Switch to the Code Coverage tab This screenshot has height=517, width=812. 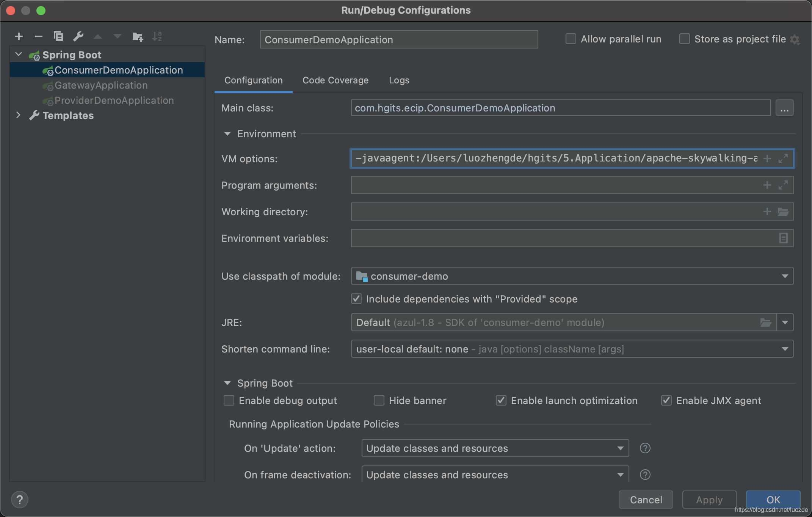point(335,80)
